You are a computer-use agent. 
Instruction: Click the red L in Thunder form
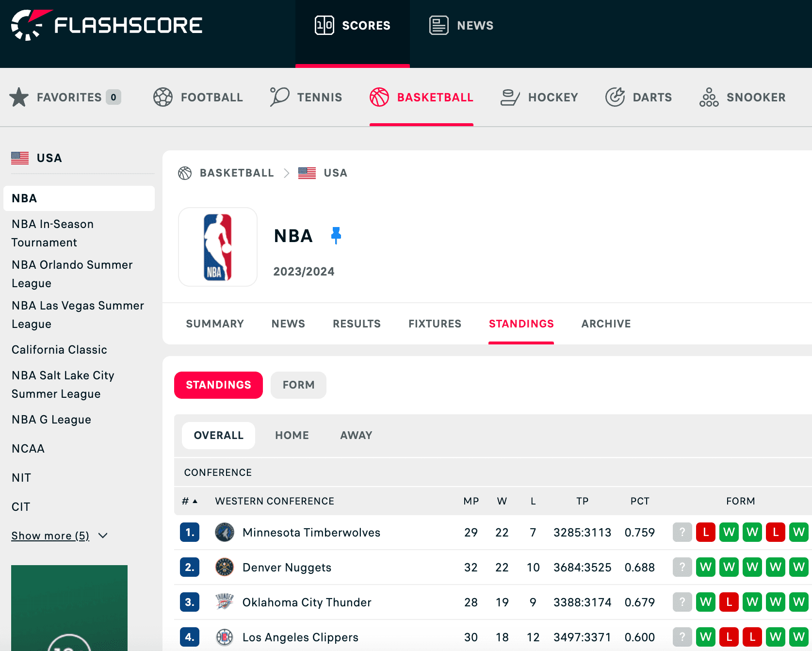[729, 602]
